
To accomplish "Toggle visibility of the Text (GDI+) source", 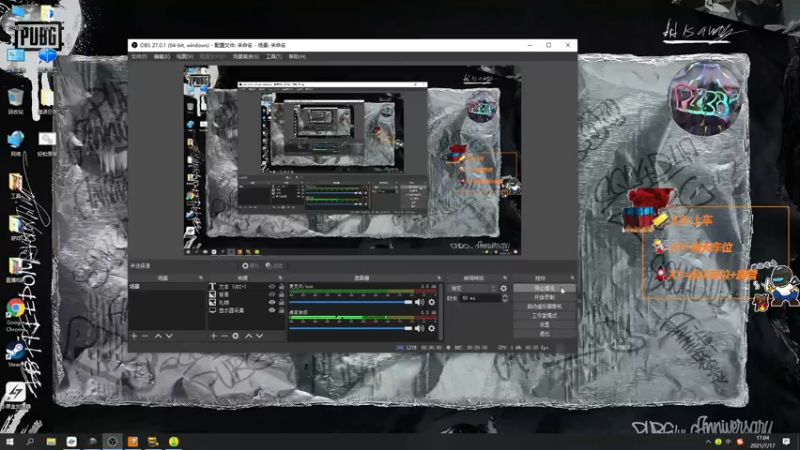I will [272, 287].
